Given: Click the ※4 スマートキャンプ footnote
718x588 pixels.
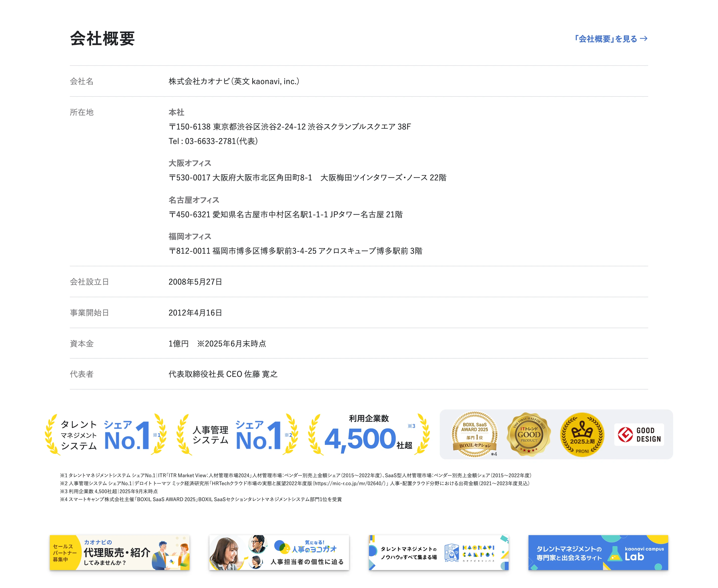Looking at the screenshot, I should coord(201,499).
